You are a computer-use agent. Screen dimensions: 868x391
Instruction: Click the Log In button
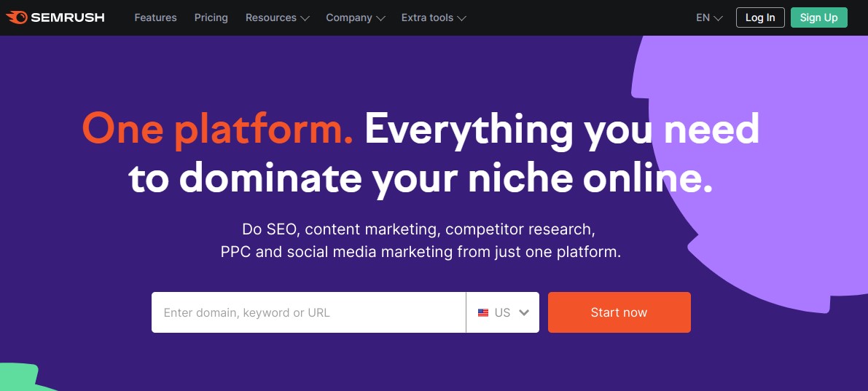[x=760, y=17]
